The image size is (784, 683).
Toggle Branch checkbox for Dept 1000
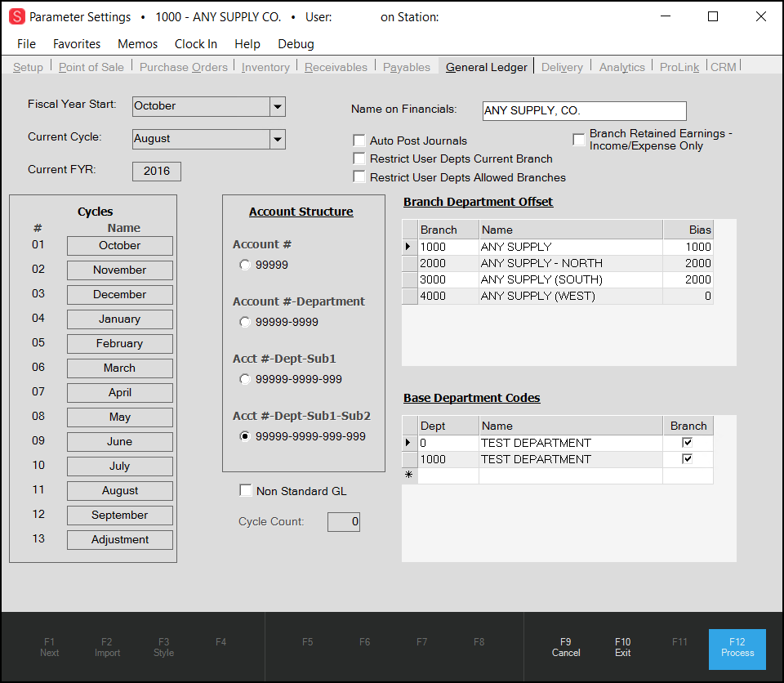tap(687, 459)
